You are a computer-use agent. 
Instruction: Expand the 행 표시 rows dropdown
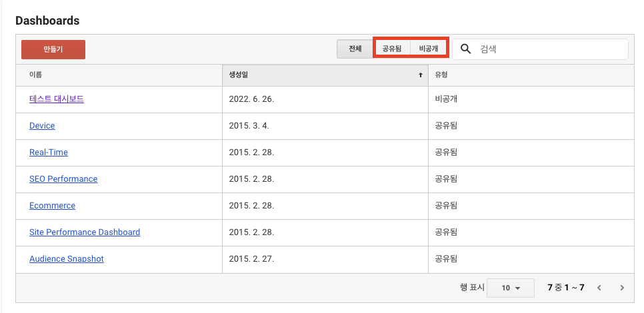pos(511,288)
